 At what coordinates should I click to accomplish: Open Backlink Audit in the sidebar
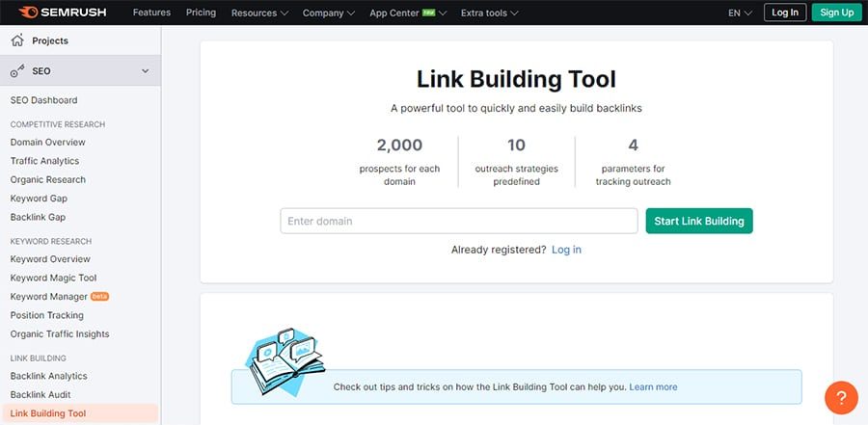(41, 394)
